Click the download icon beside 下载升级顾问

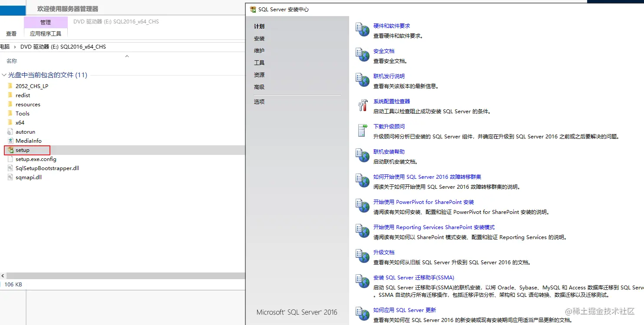coord(362,131)
